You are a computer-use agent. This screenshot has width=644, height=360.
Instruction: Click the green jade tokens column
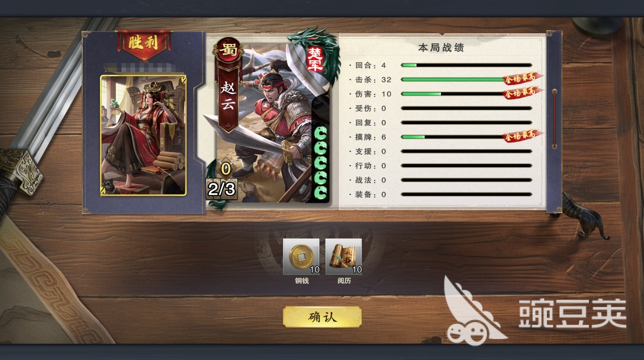click(x=320, y=162)
